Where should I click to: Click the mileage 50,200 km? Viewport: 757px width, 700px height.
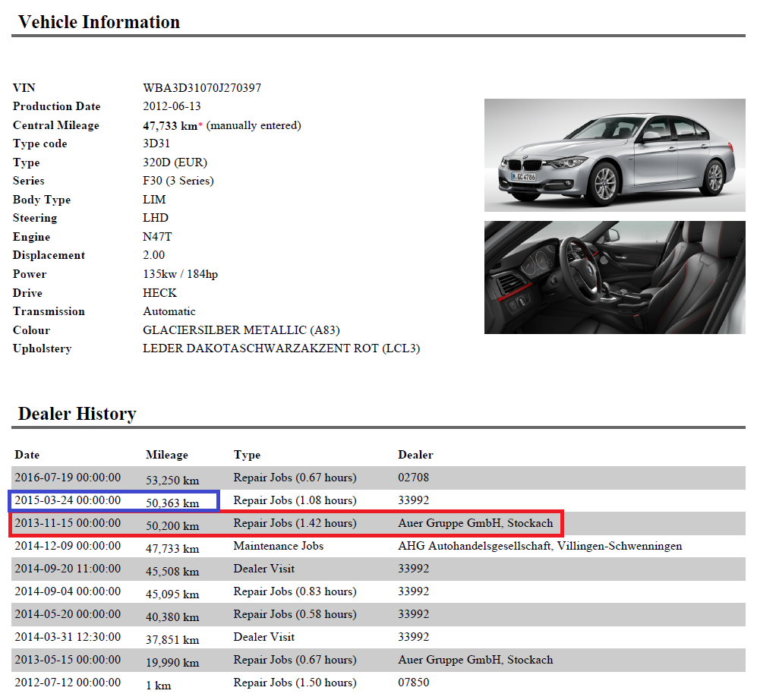172,525
